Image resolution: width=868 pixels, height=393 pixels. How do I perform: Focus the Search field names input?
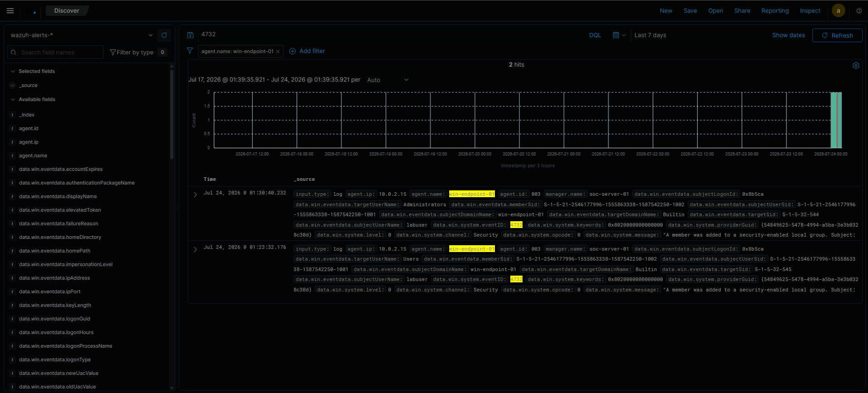[x=56, y=52]
